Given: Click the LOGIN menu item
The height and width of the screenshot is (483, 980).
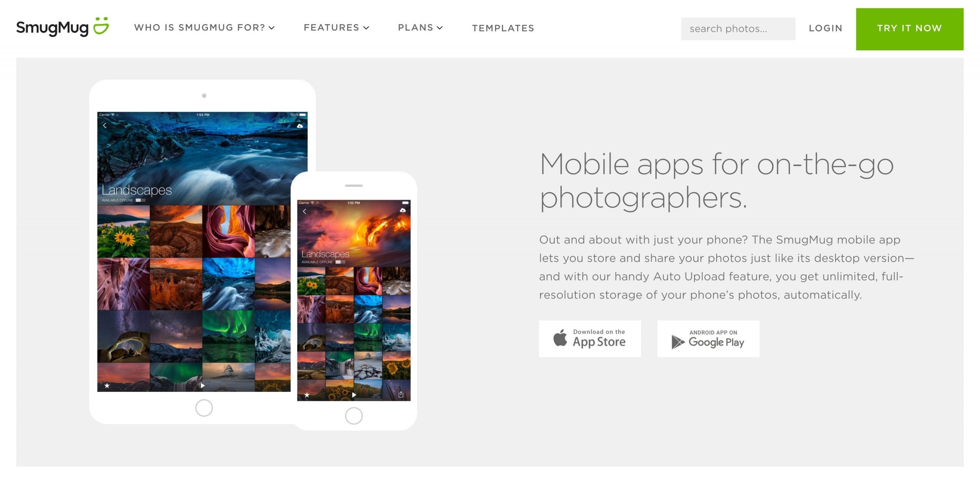Looking at the screenshot, I should tap(825, 27).
